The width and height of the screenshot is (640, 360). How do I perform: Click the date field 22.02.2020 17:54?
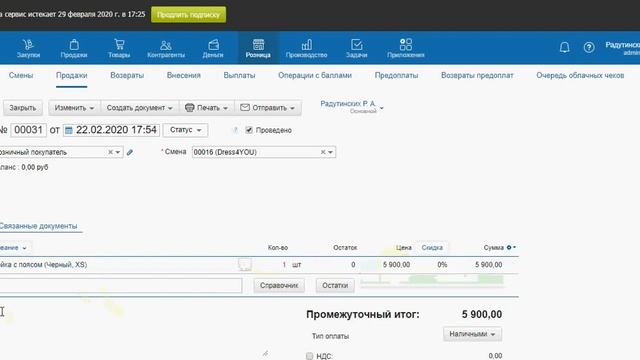click(x=111, y=130)
